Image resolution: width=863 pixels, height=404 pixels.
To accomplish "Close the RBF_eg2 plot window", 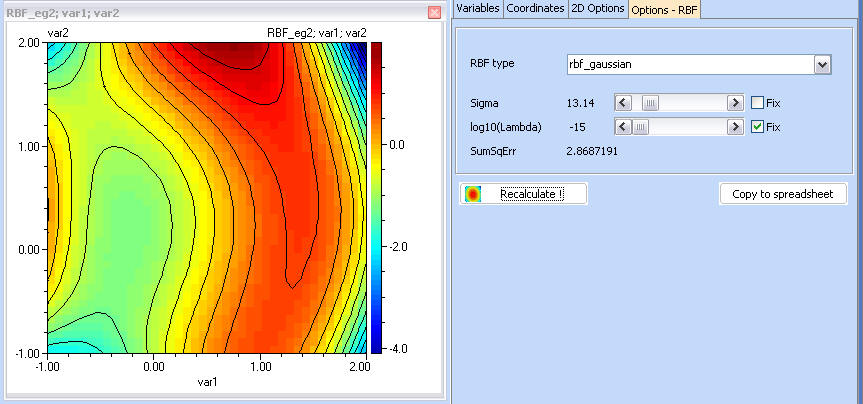I will pos(434,13).
